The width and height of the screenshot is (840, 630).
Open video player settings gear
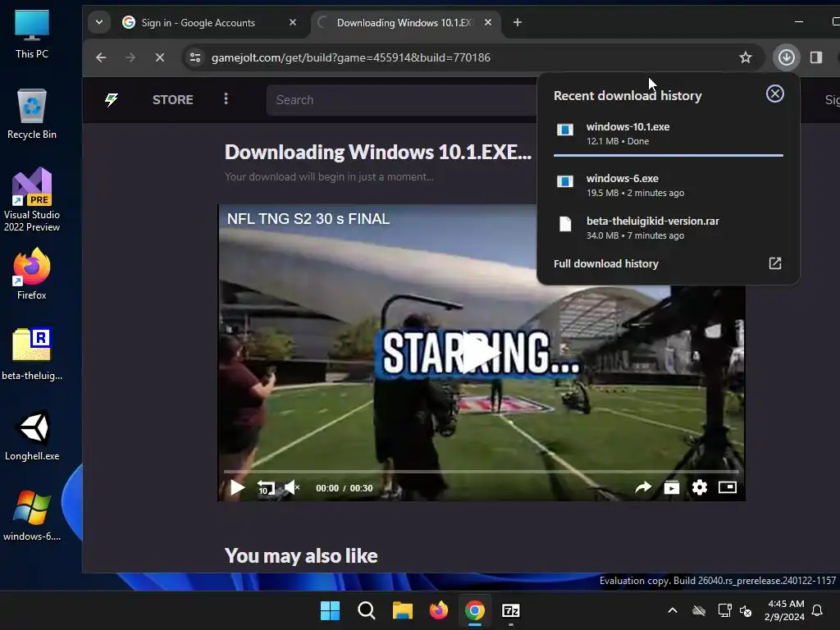tap(700, 487)
